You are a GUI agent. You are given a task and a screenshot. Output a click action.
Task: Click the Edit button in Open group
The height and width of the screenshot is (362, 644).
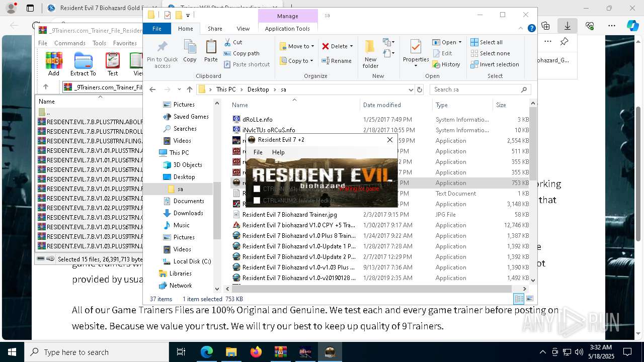[x=442, y=53]
